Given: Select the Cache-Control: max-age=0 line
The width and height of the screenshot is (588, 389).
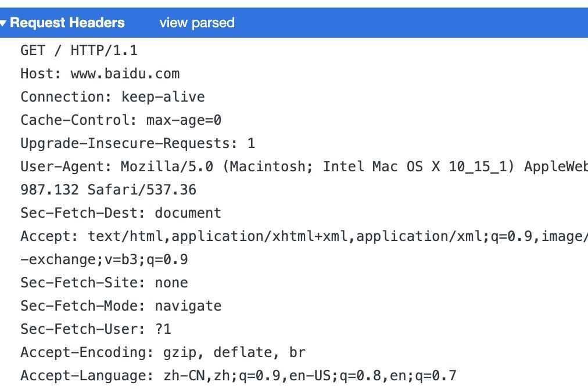Looking at the screenshot, I should [x=121, y=120].
